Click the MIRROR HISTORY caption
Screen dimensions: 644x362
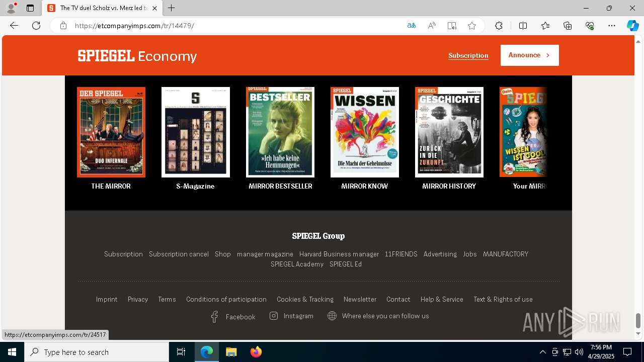tap(449, 186)
